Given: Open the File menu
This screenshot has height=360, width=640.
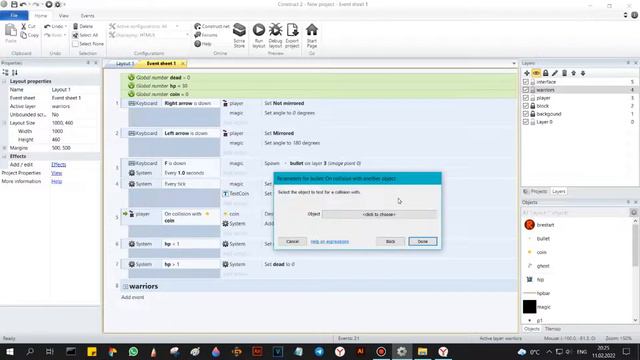Looking at the screenshot, I should pyautogui.click(x=14, y=16).
